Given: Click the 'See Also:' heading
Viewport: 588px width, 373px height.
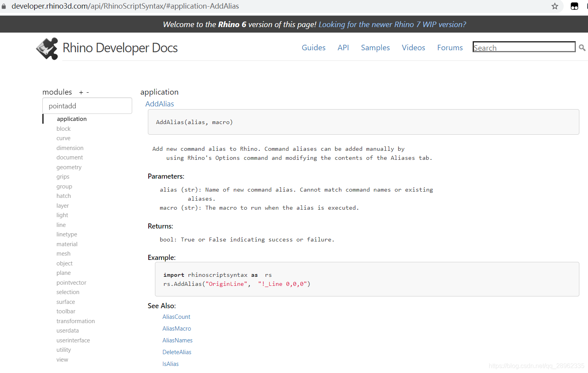Looking at the screenshot, I should click(x=162, y=306).
